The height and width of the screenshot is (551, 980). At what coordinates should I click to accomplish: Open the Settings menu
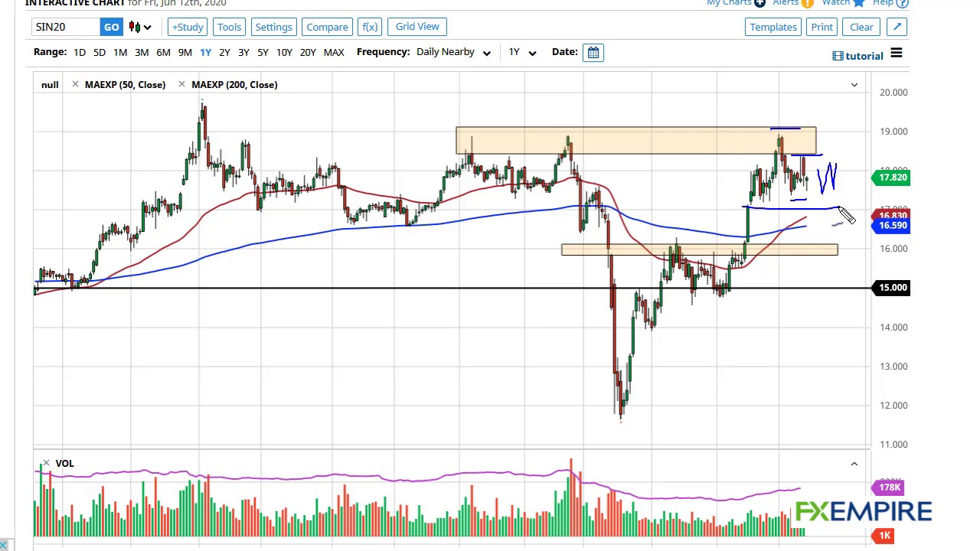273,27
